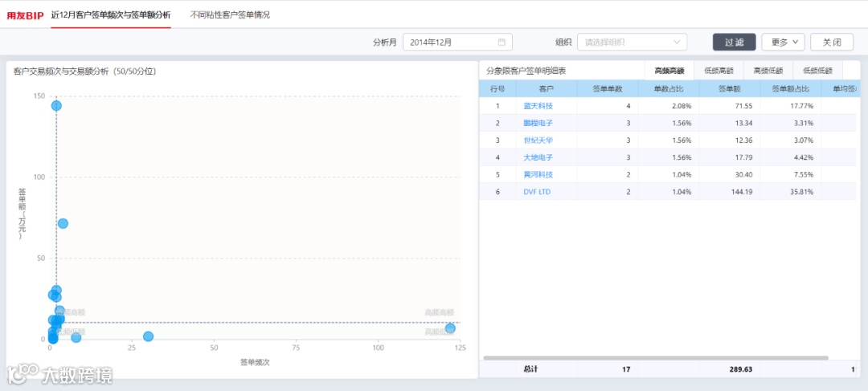This screenshot has height=391, width=868.
Task: Select the 低频低额 quadrant tab
Action: (817, 71)
